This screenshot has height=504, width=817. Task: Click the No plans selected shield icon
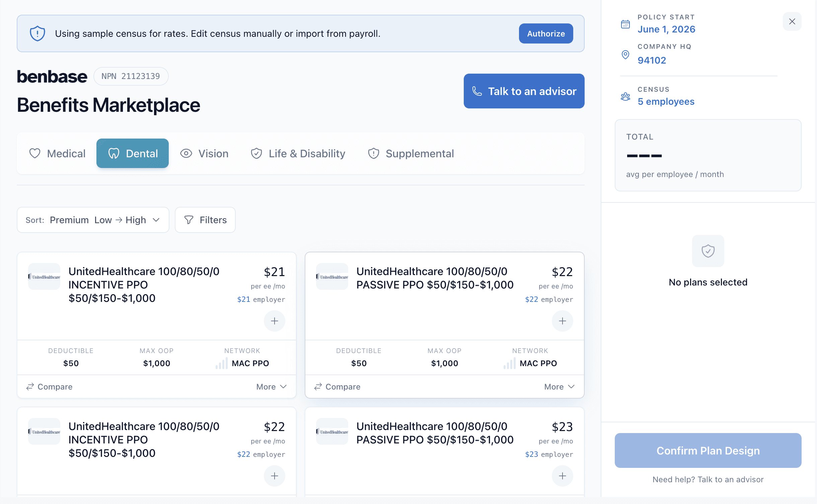click(708, 251)
